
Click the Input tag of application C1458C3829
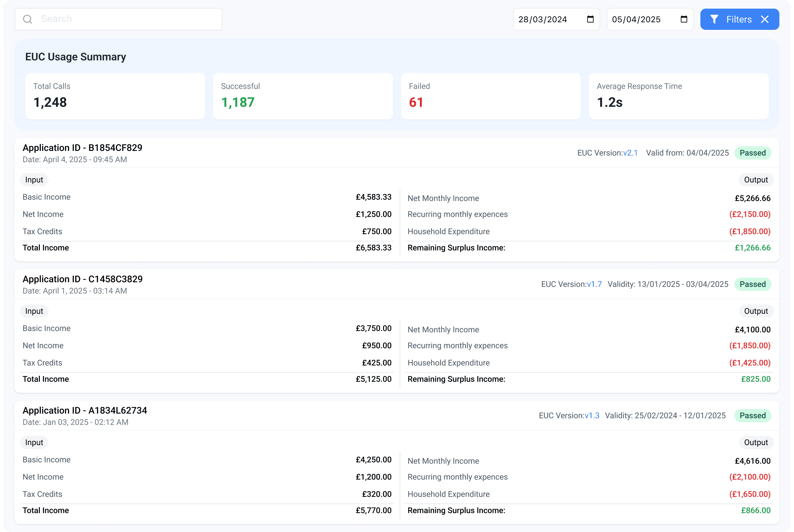coord(34,311)
